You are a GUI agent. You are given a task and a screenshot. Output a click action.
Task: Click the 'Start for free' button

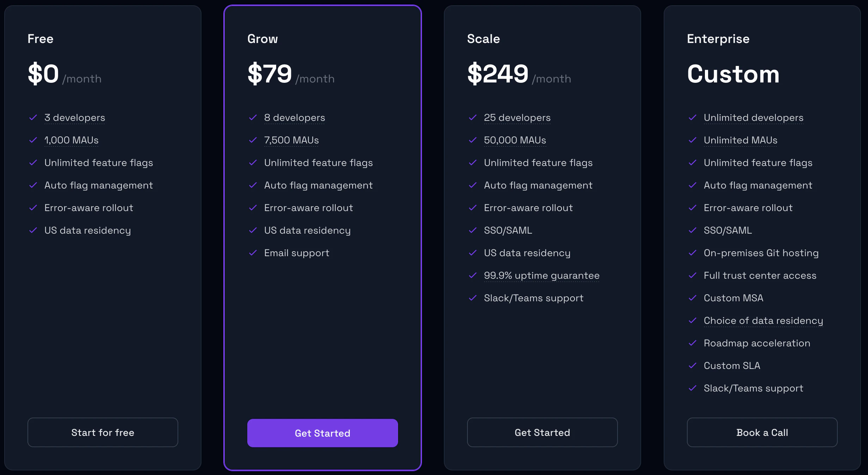(103, 432)
